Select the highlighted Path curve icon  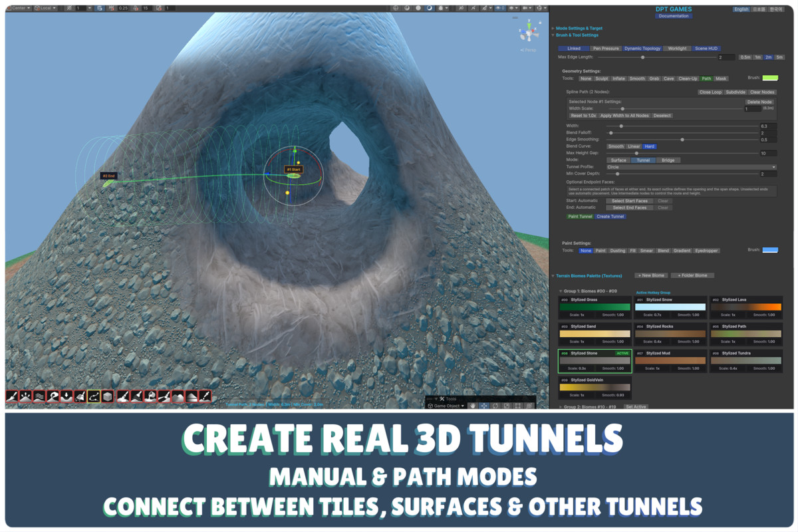point(94,396)
